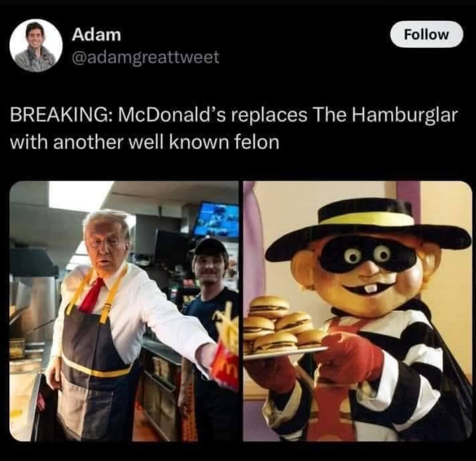Viewport: 476px width, 461px height.
Task: Click the Hamburglar's black eye mask
Action: [367, 255]
